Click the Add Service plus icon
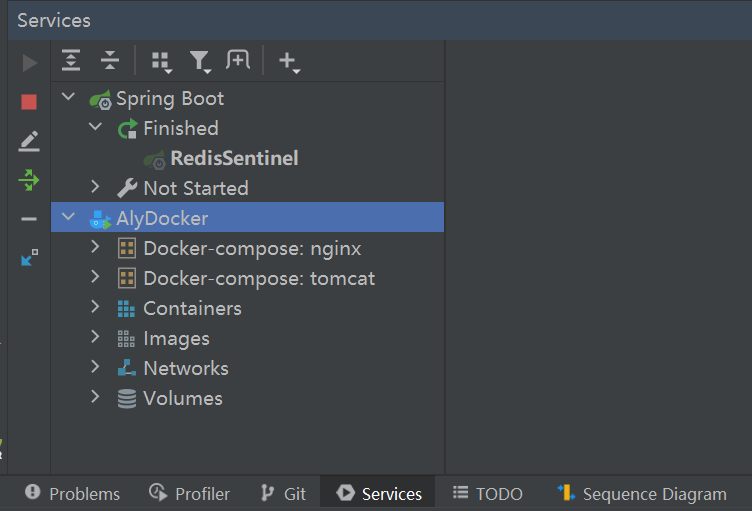This screenshot has height=511, width=752. tap(289, 62)
